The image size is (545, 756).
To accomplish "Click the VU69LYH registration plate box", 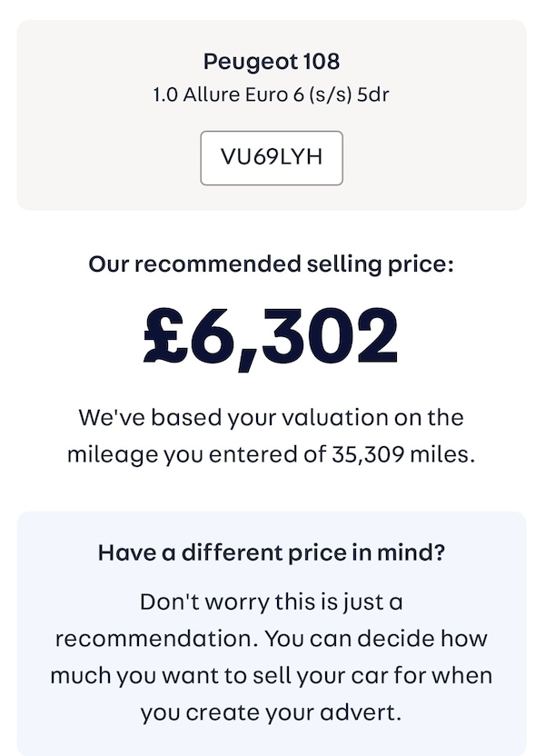I will click(272, 157).
